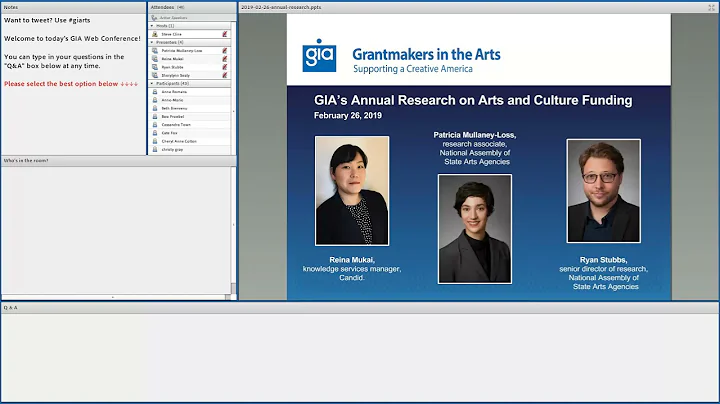Click participant icon beside Anna Romano
This screenshot has height=404, width=720.
pyautogui.click(x=155, y=92)
